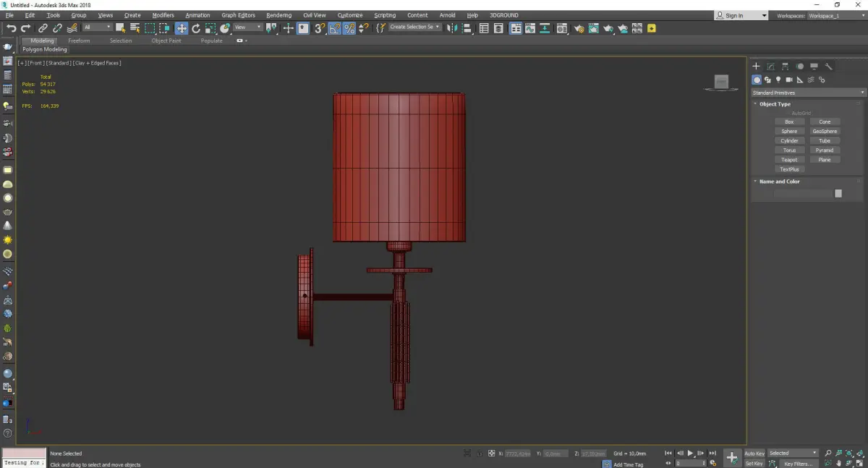Open the Material Editor from the toolbar

pyautogui.click(x=563, y=28)
